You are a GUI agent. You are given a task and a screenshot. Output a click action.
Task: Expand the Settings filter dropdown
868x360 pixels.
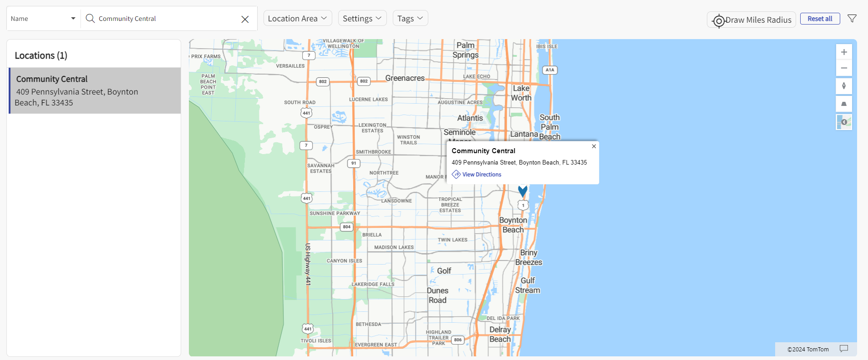pos(362,19)
